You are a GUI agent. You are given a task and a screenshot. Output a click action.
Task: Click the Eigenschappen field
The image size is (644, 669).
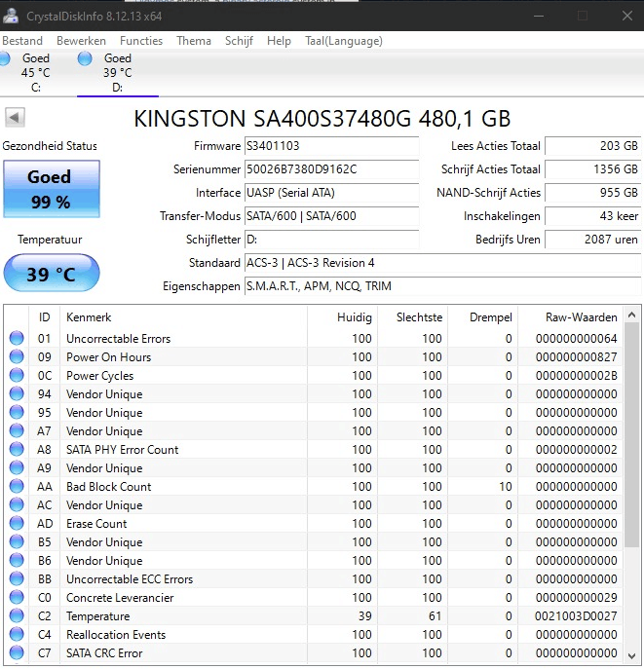(x=442, y=286)
